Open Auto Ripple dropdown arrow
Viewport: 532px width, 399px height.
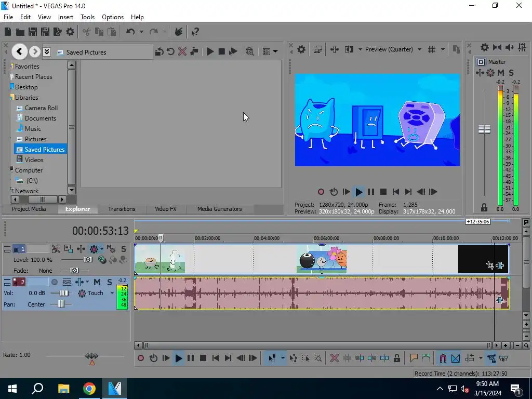click(x=481, y=358)
